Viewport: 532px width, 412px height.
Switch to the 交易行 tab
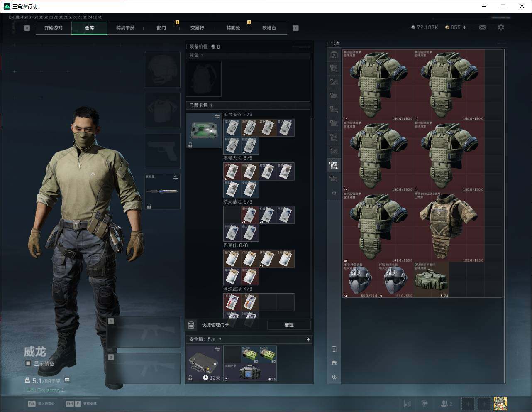click(x=197, y=28)
